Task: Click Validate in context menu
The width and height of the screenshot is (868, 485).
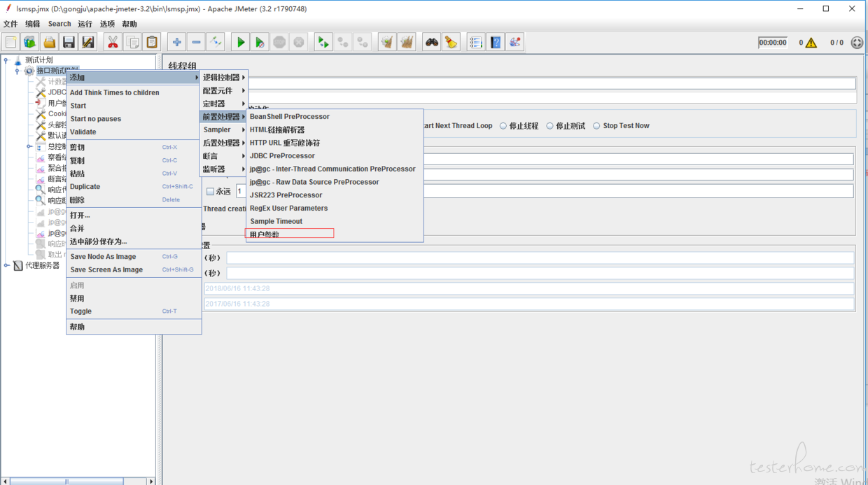Action: pyautogui.click(x=134, y=132)
